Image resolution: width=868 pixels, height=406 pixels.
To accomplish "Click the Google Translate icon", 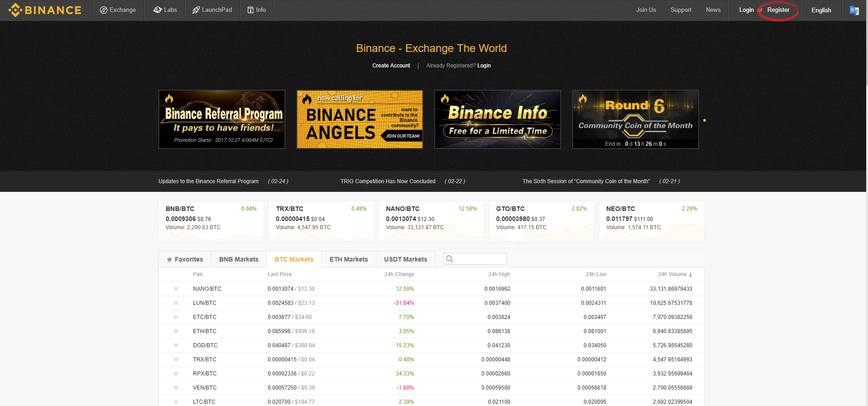I will pyautogui.click(x=854, y=10).
